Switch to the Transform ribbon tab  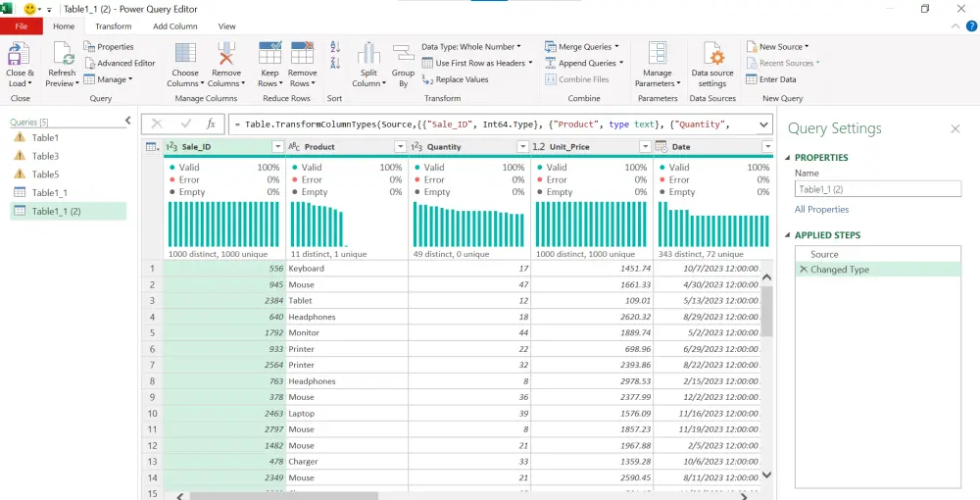[x=114, y=26]
